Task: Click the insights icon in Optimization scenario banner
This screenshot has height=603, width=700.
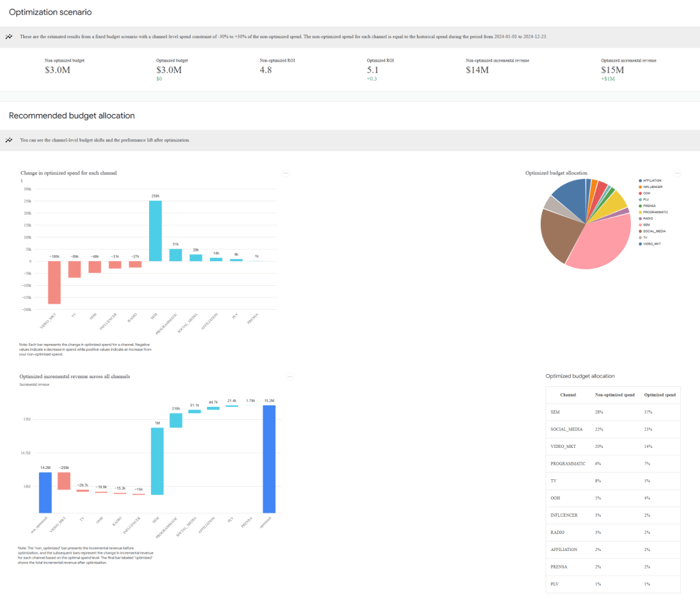Action: tap(9, 36)
